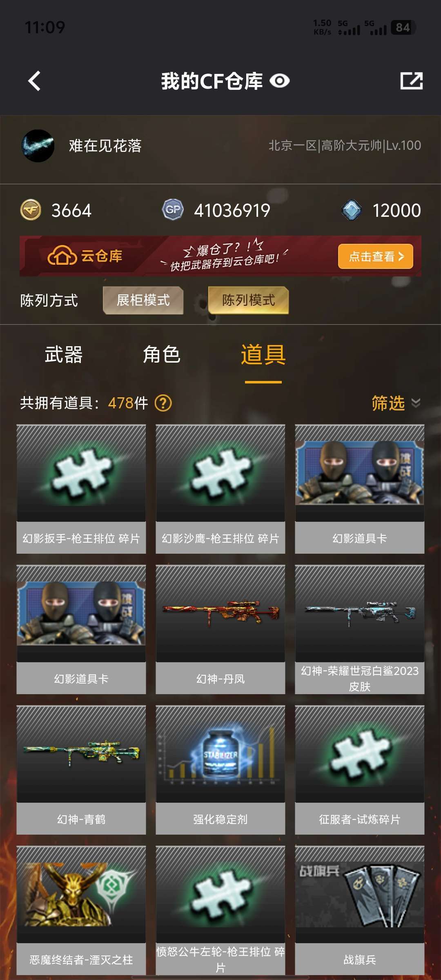Open the question mark help icon

pos(163,403)
